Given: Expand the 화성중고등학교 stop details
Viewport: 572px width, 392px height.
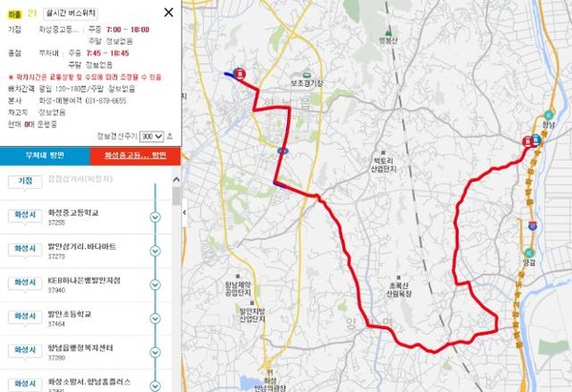Looking at the screenshot, I should click(x=155, y=217).
